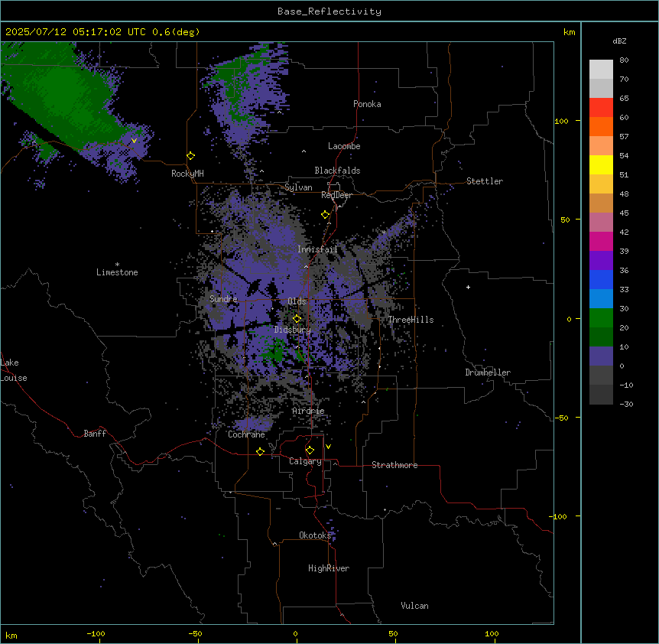Click the yellow diamond marker above RockyMH

coord(191,156)
